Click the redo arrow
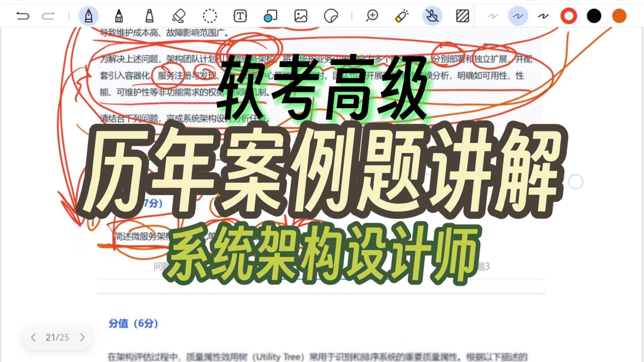Screen dimensions: 644x362 pyautogui.click(x=48, y=16)
